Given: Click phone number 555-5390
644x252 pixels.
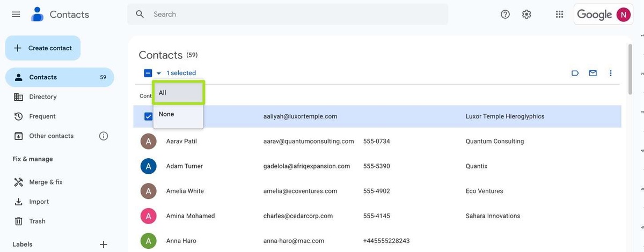Looking at the screenshot, I should pyautogui.click(x=377, y=166).
